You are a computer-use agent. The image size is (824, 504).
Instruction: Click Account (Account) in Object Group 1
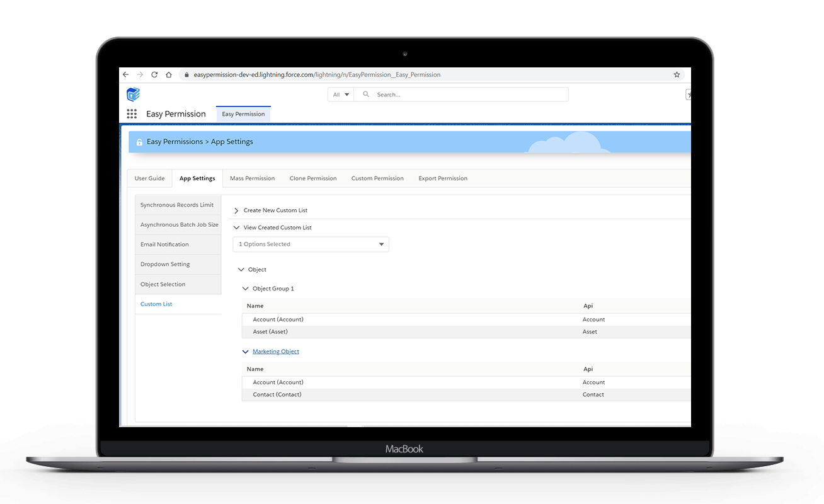(278, 319)
